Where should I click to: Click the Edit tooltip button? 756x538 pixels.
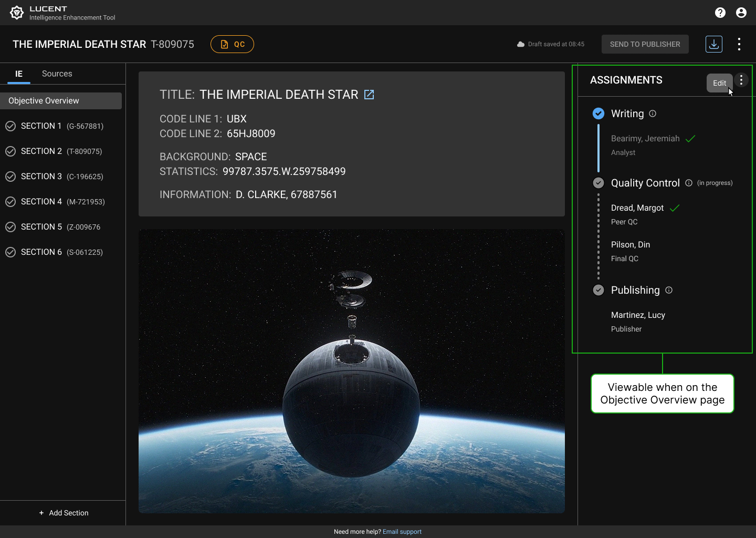click(x=719, y=83)
